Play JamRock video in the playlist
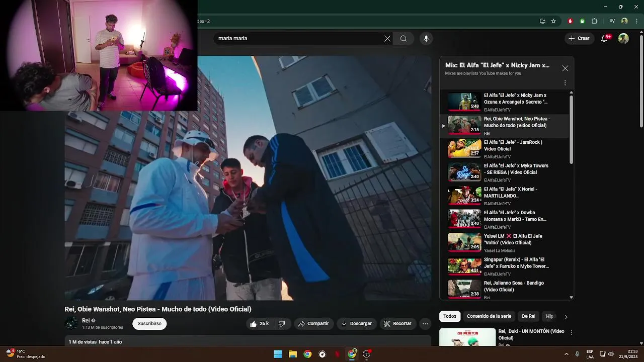Viewport: 644px width, 362px height. coord(505,149)
